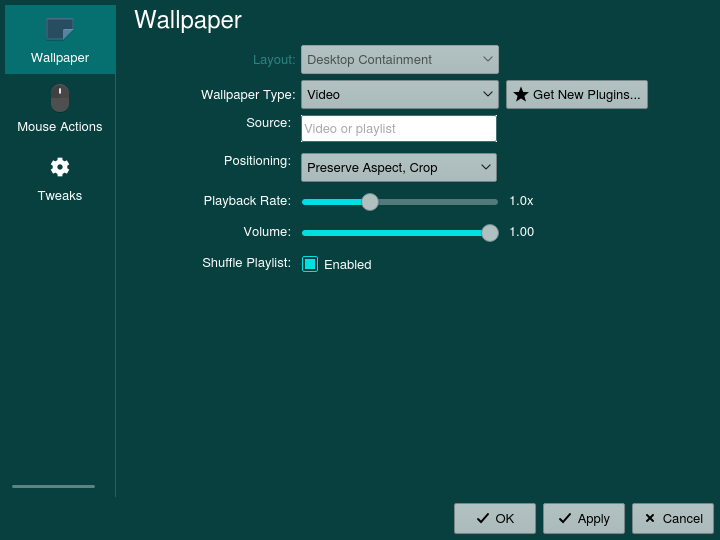
Task: Expand the Positioning combo box
Action: point(399,168)
